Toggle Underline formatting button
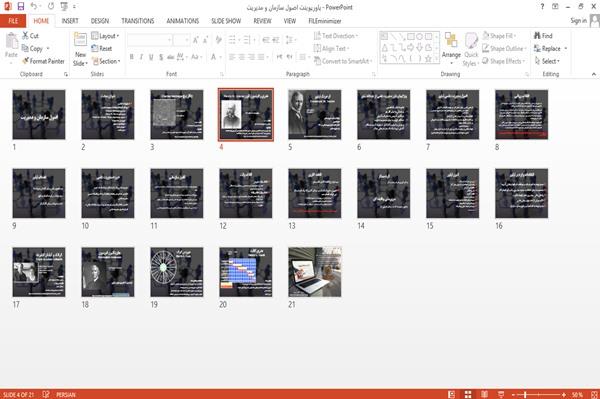 tap(151, 57)
